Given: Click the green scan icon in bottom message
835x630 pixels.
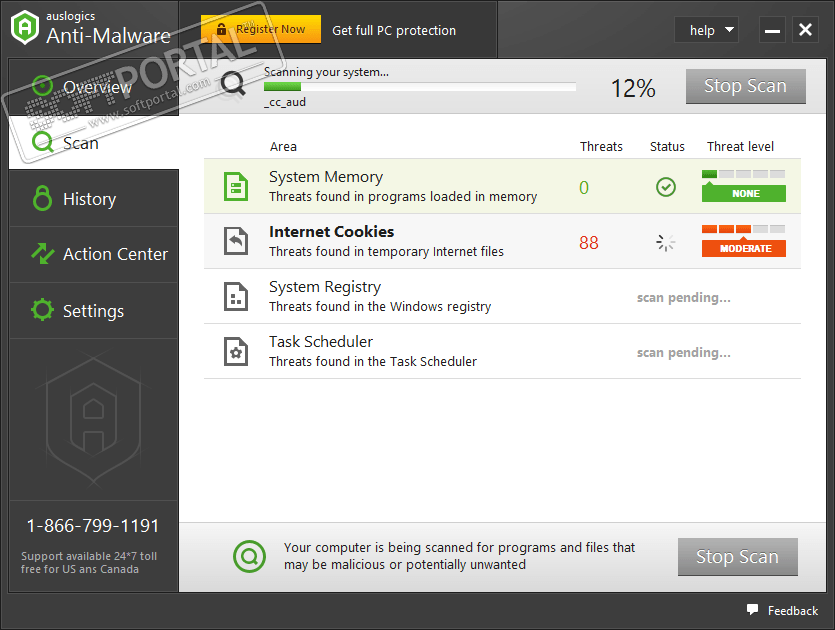Looking at the screenshot, I should 249,557.
